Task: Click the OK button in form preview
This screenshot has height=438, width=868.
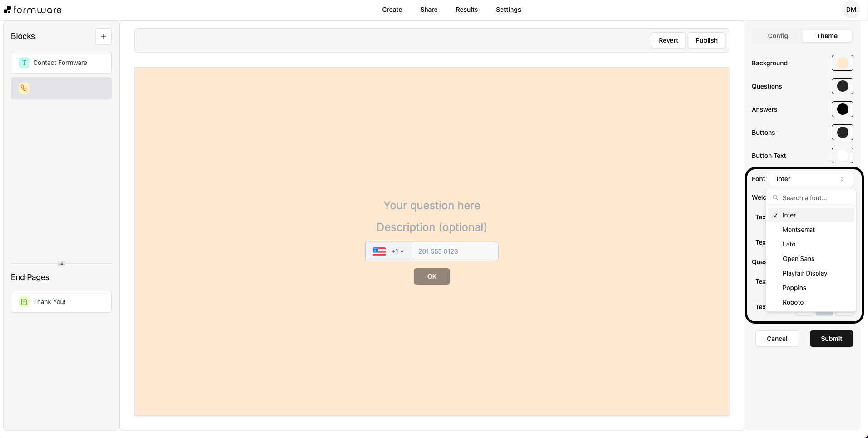Action: tap(432, 276)
